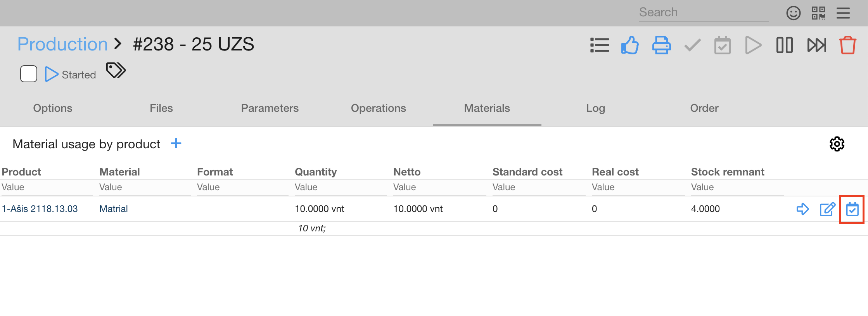Click the row's calendar check icon
Image resolution: width=868 pixels, height=316 pixels.
[852, 209]
